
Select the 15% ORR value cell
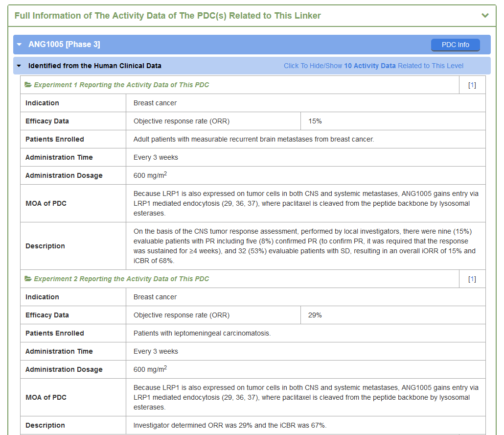click(315, 121)
